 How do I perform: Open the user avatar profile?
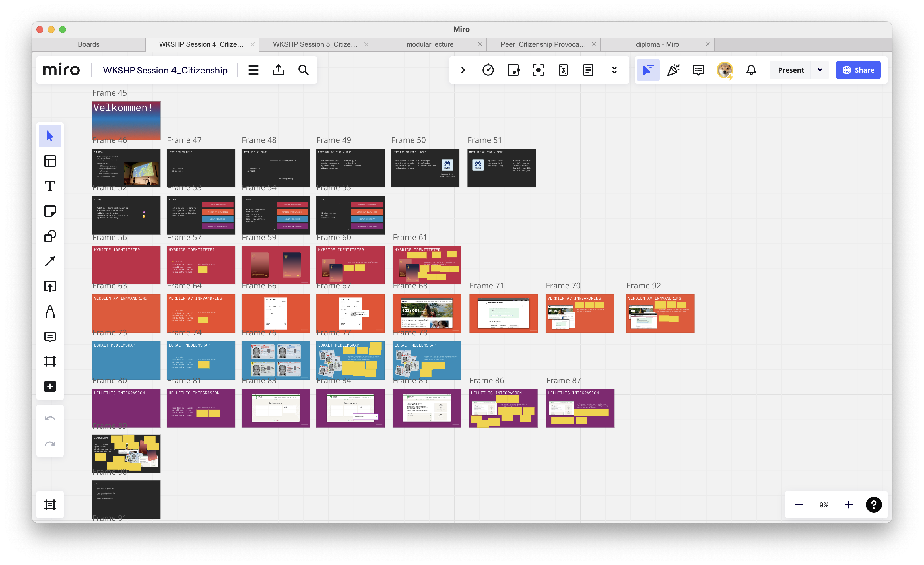tap(725, 70)
